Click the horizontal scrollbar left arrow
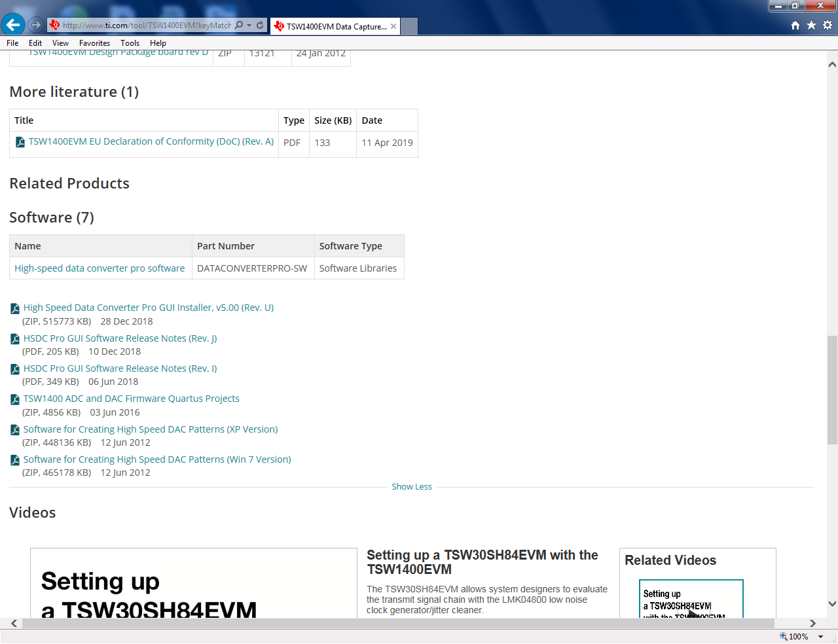The image size is (838, 644). (14, 623)
